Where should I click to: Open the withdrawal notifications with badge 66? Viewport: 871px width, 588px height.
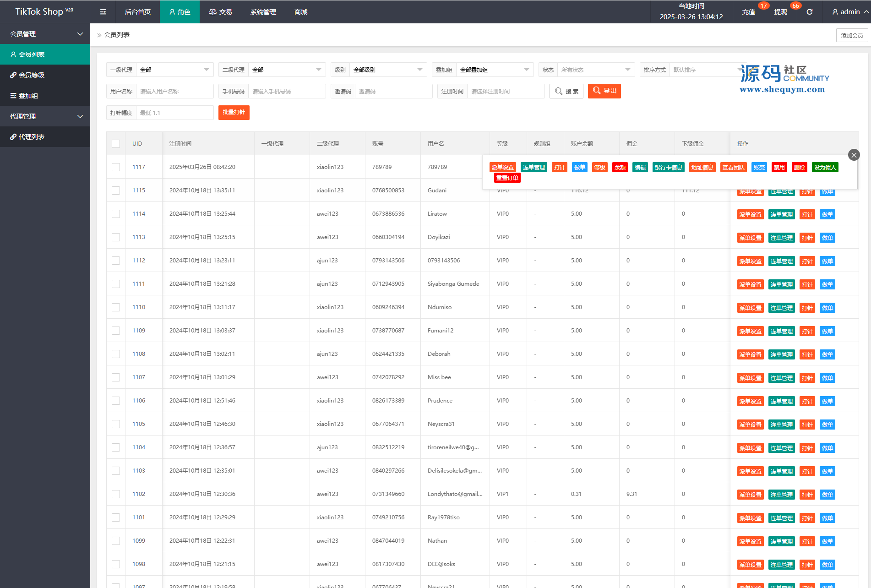(781, 12)
